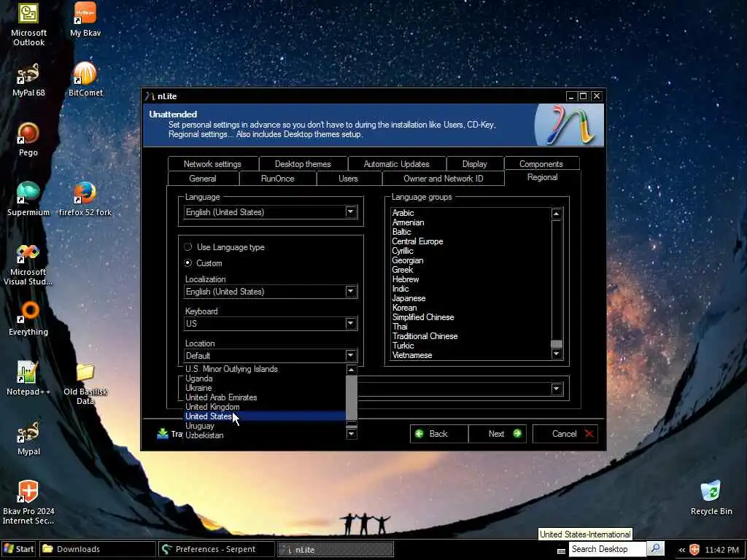
Task: Launch Pego desktop shortcut
Action: pyautogui.click(x=28, y=139)
